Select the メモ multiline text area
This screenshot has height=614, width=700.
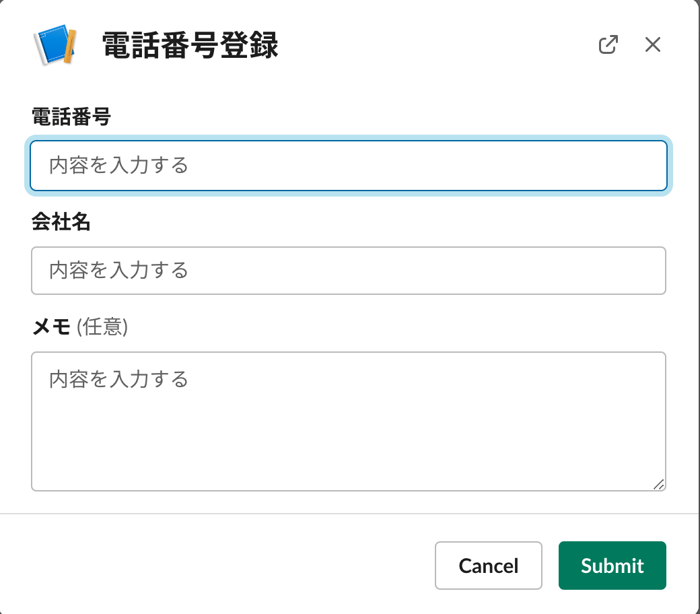tap(349, 431)
